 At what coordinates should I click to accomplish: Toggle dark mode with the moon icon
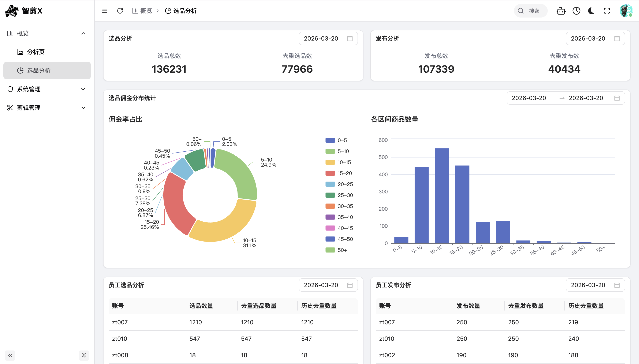(591, 11)
